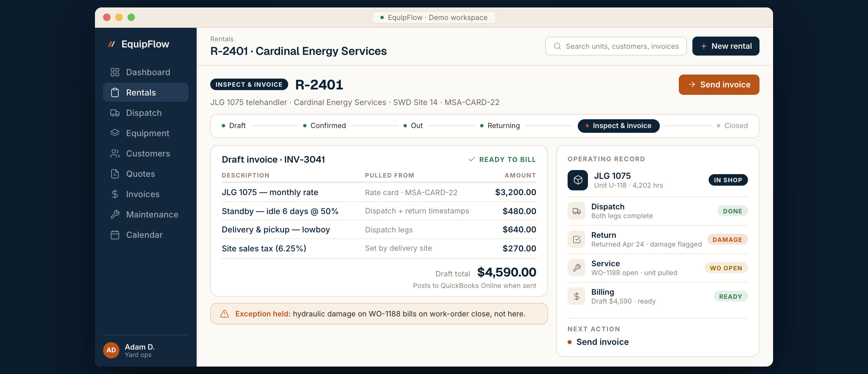
Task: Click the $3,200.00 amount
Action: (x=515, y=192)
